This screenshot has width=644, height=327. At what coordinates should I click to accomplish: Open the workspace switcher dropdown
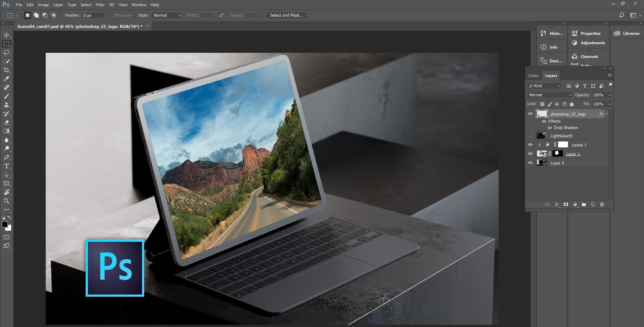[635, 16]
